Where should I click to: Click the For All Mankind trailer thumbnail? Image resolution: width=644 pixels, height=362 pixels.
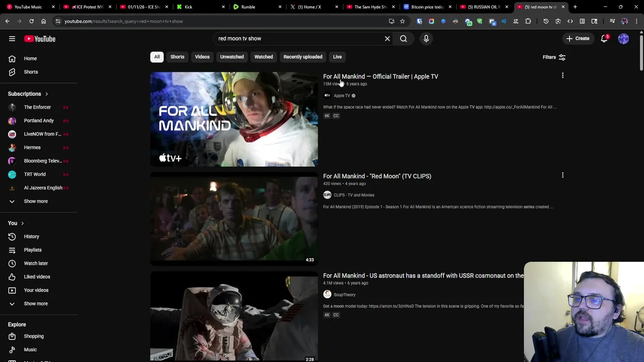pos(234,119)
